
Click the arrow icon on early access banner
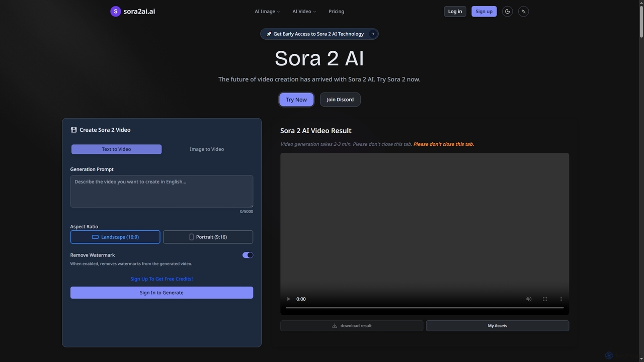373,34
